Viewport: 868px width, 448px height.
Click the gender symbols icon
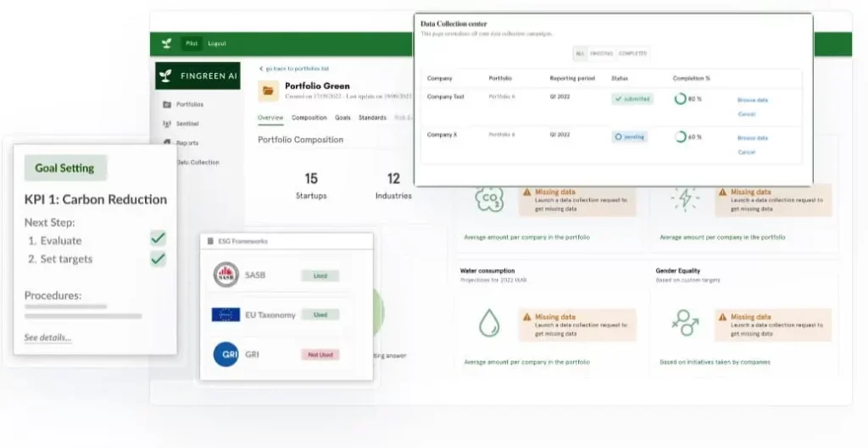click(x=685, y=323)
